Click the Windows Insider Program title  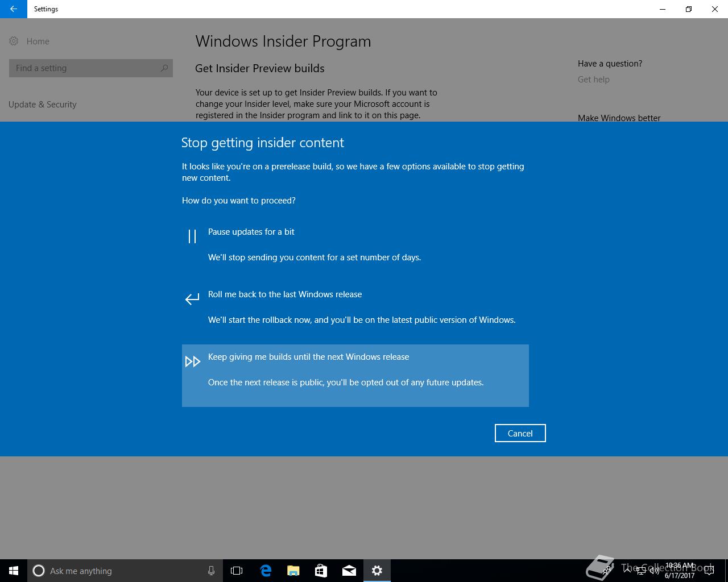click(x=283, y=41)
